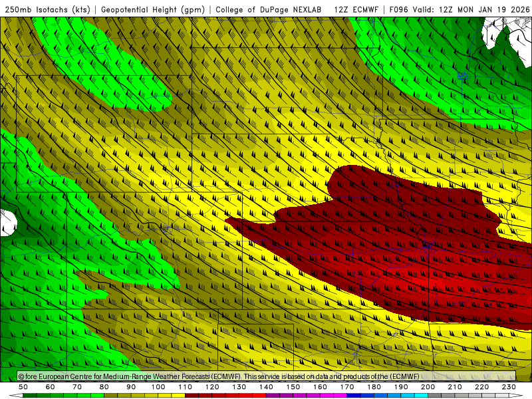
Task: Click the '120' colorbar label
Action: (212, 387)
